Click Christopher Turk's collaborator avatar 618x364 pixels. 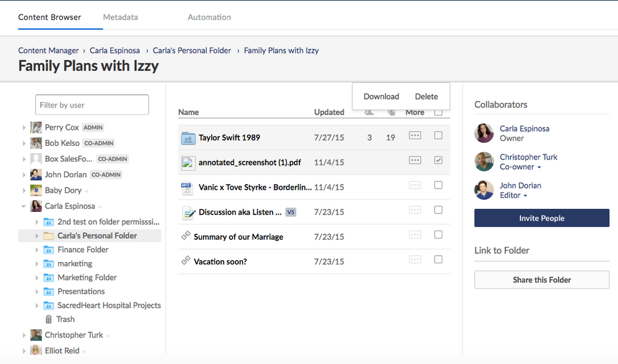[x=484, y=162]
